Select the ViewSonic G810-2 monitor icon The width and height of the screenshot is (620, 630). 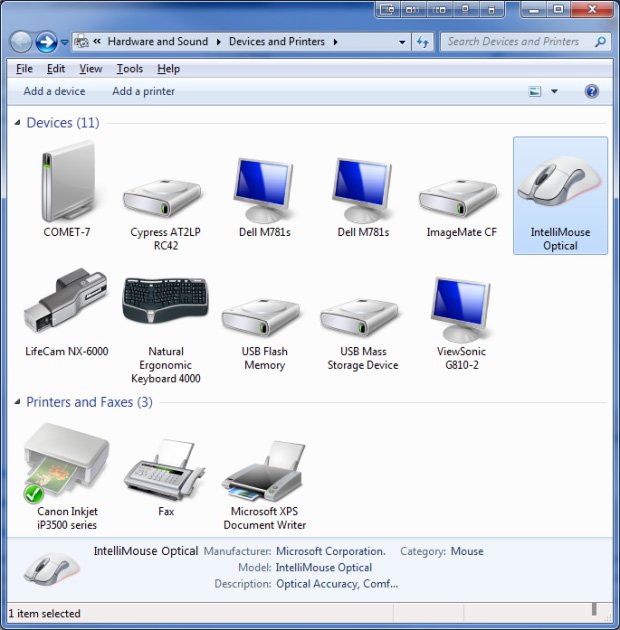tap(461, 309)
